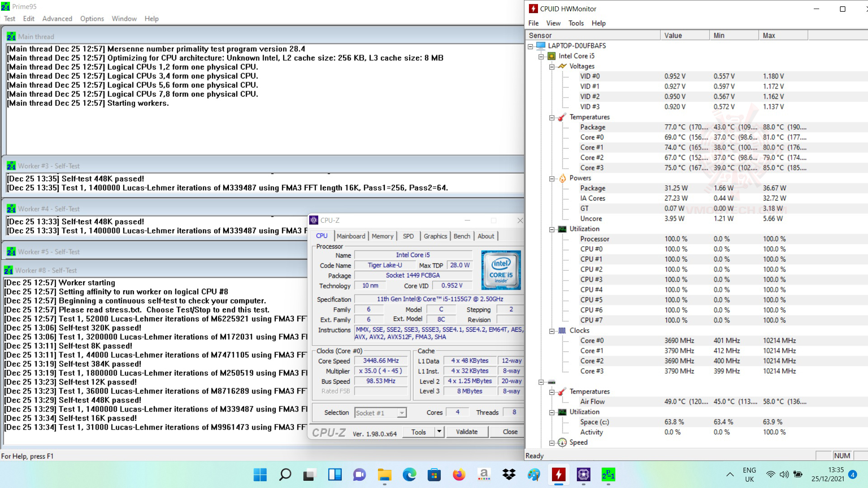Click the Clocks icon in the sensor tree
The width and height of the screenshot is (868, 488).
[x=562, y=330]
